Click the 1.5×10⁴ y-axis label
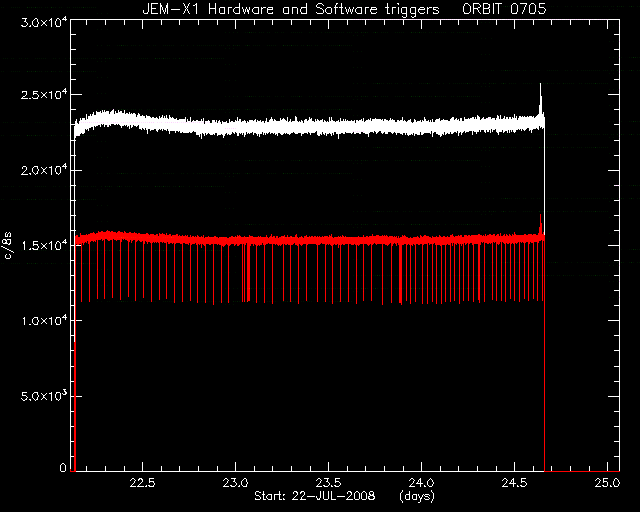640x512 pixels. 44,245
